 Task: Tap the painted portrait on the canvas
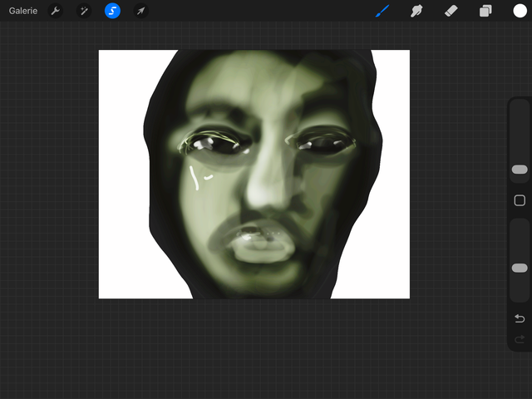pos(263,174)
